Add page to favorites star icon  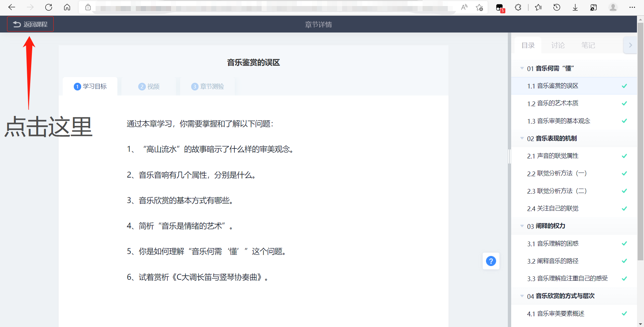479,7
